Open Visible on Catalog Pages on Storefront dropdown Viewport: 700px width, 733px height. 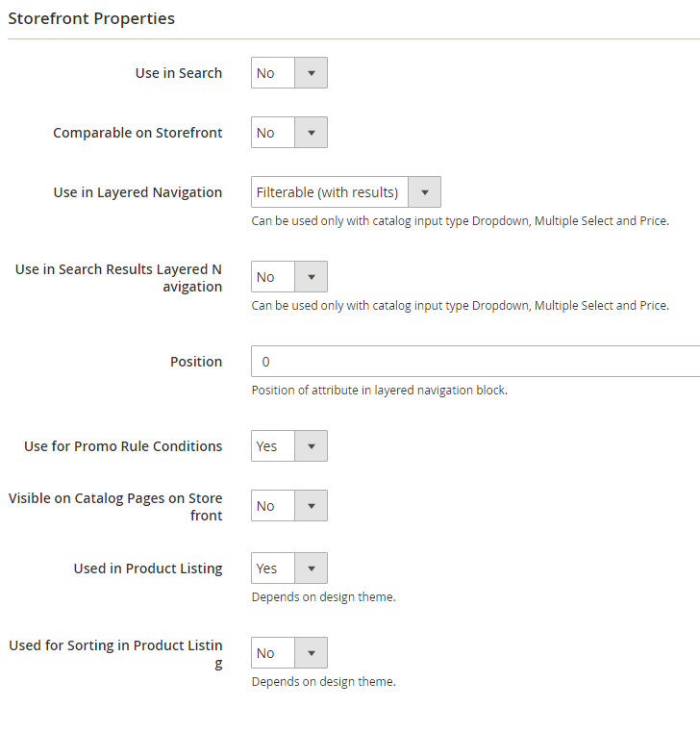289,506
